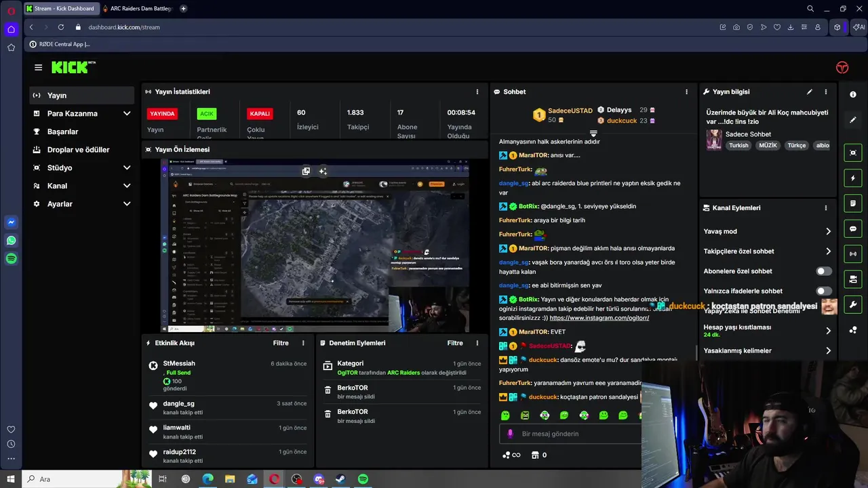Click the KICK logo

coord(73,67)
